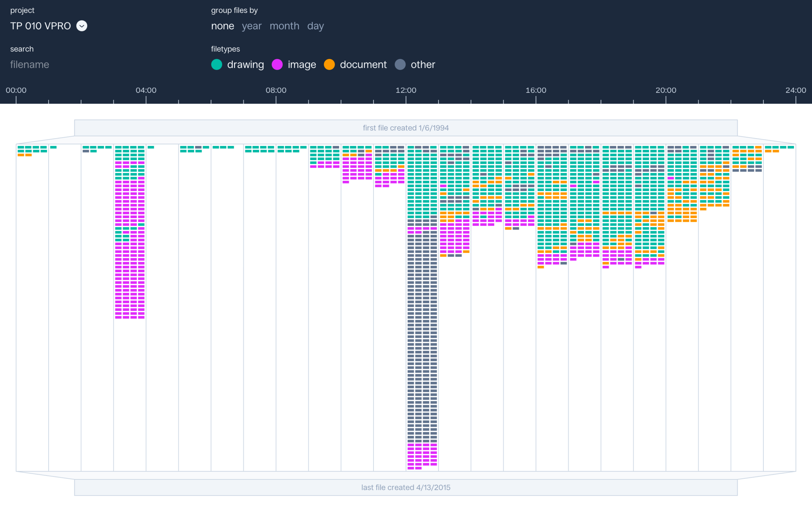Open the project dropdown chevron
812x520 pixels.
pyautogui.click(x=82, y=26)
